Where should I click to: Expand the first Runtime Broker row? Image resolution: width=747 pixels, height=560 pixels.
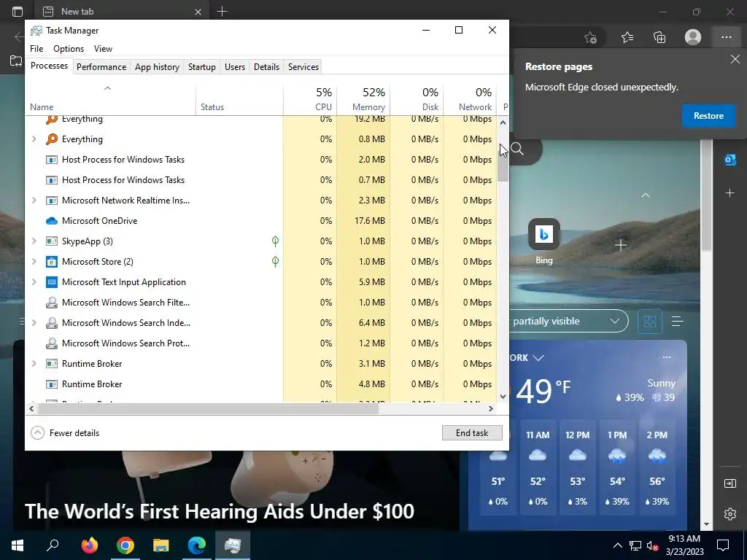coord(34,364)
